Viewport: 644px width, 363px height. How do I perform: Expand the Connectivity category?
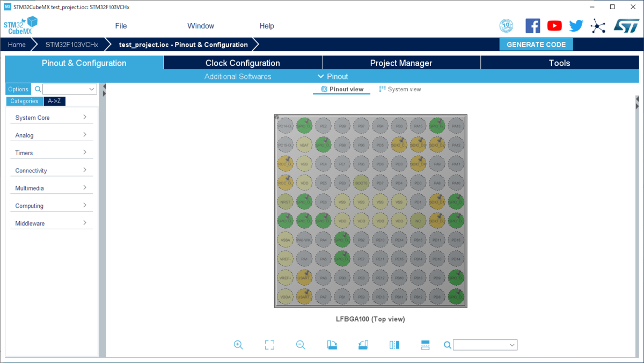[51, 171]
